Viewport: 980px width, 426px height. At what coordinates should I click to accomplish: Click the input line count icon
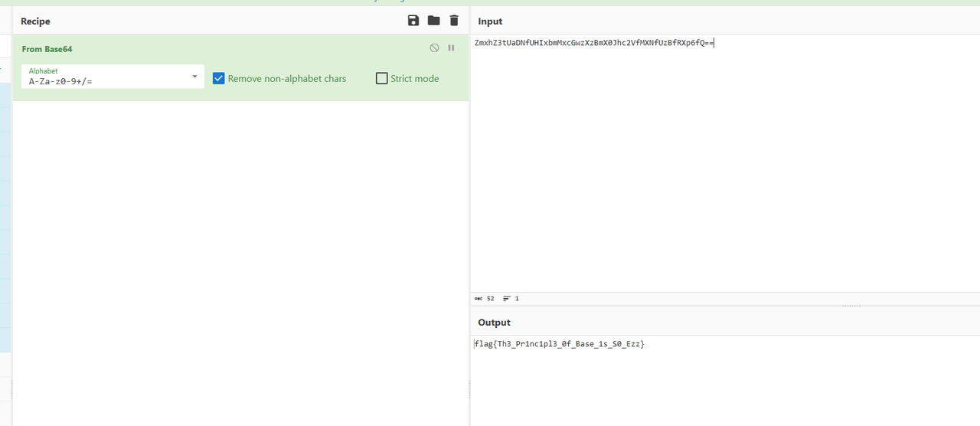(x=507, y=299)
